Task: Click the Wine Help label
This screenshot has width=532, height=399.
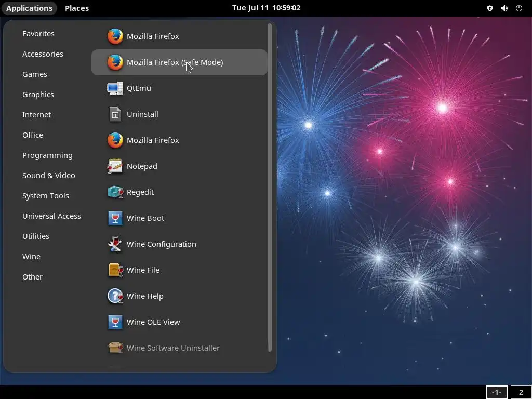Action: (x=145, y=296)
